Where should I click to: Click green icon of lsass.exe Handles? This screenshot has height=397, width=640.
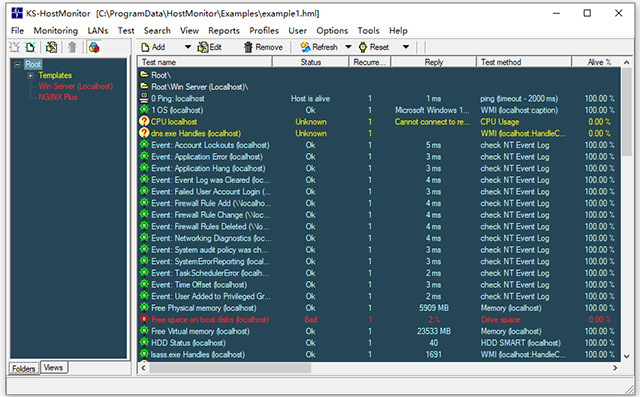click(144, 354)
